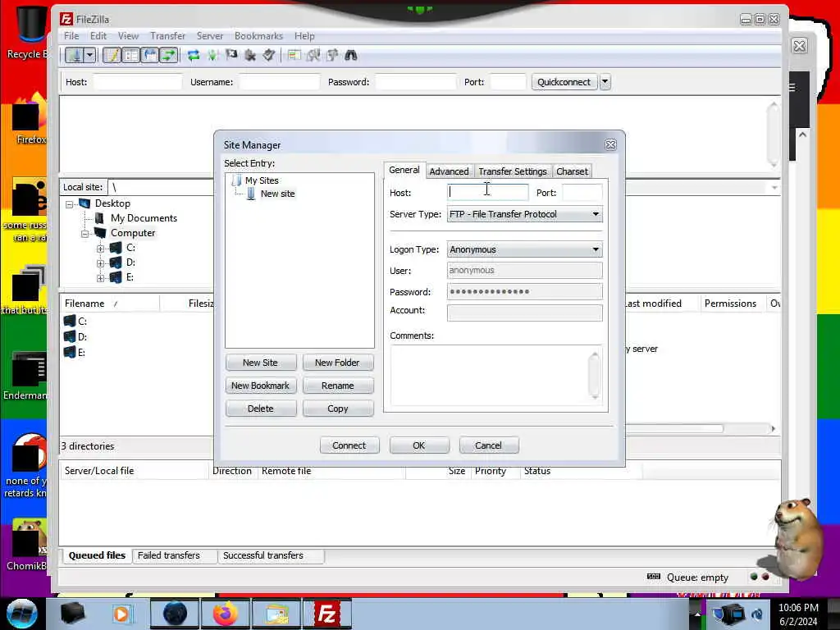Select the My Sites folder
840x630 pixels.
262,180
